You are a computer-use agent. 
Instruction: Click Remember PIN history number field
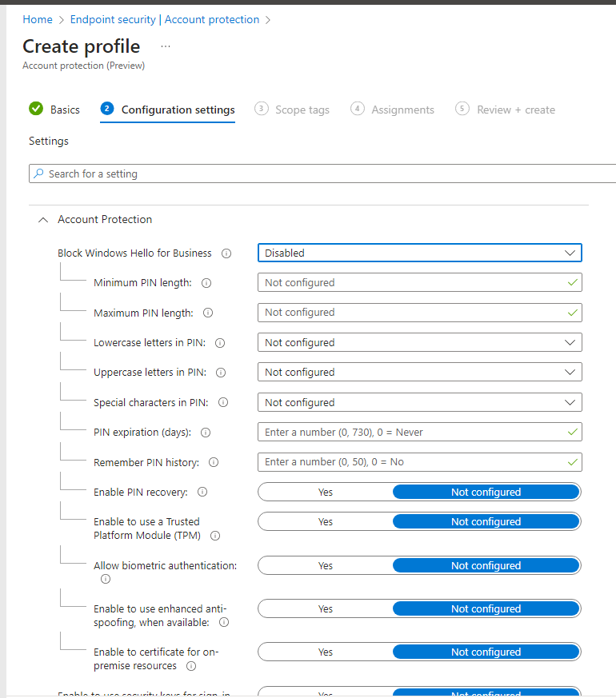[419, 462]
